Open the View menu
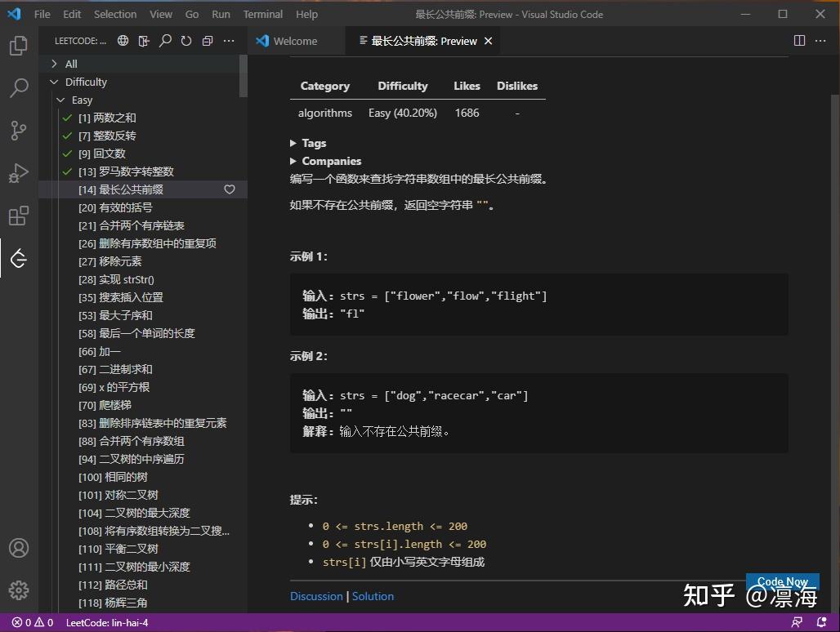The image size is (840, 632). pyautogui.click(x=161, y=15)
